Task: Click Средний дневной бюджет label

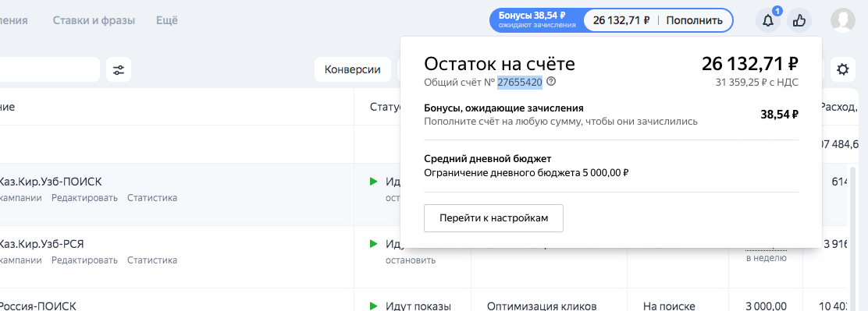Action: (488, 159)
